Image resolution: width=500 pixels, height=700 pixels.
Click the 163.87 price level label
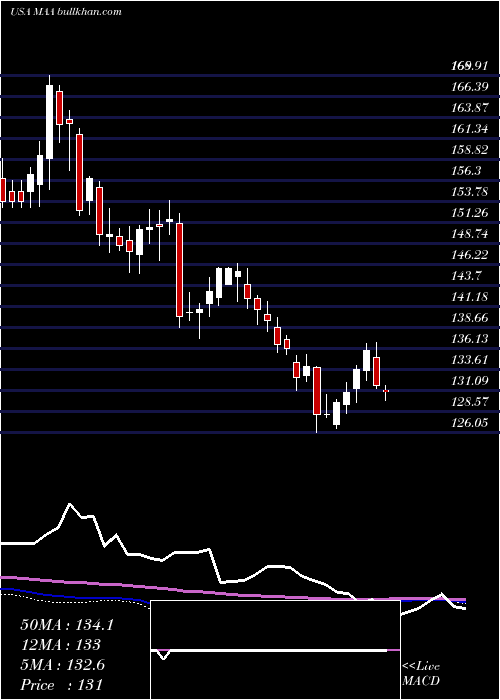coord(469,108)
